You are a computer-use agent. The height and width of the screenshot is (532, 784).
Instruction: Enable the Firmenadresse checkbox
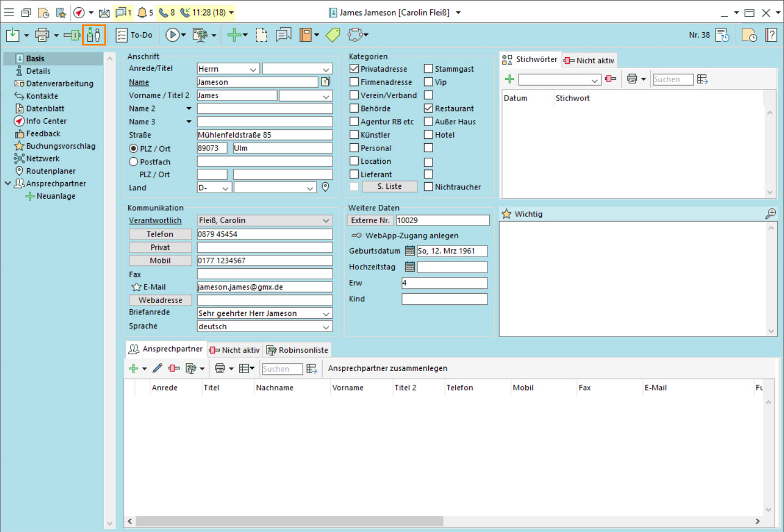(354, 82)
